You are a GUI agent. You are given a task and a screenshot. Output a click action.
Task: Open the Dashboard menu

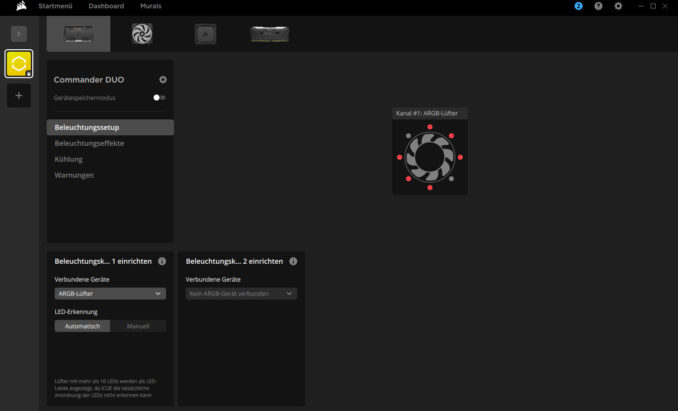pyautogui.click(x=106, y=6)
